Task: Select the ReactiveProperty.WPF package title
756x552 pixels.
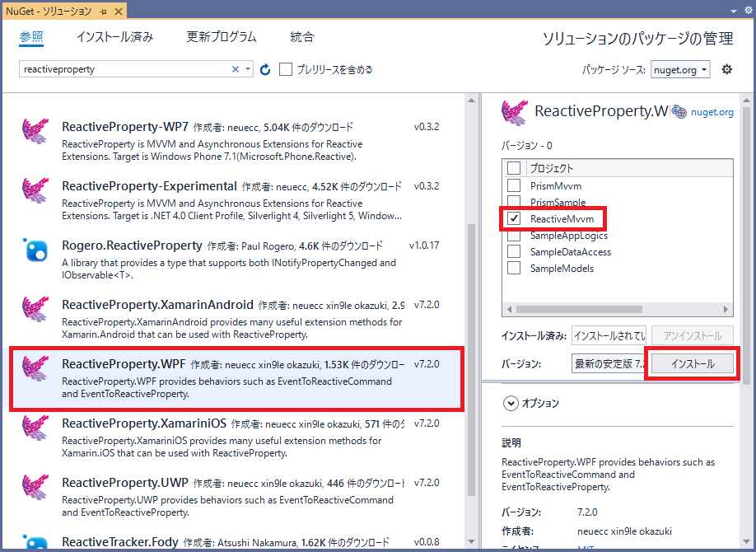Action: coord(124,364)
